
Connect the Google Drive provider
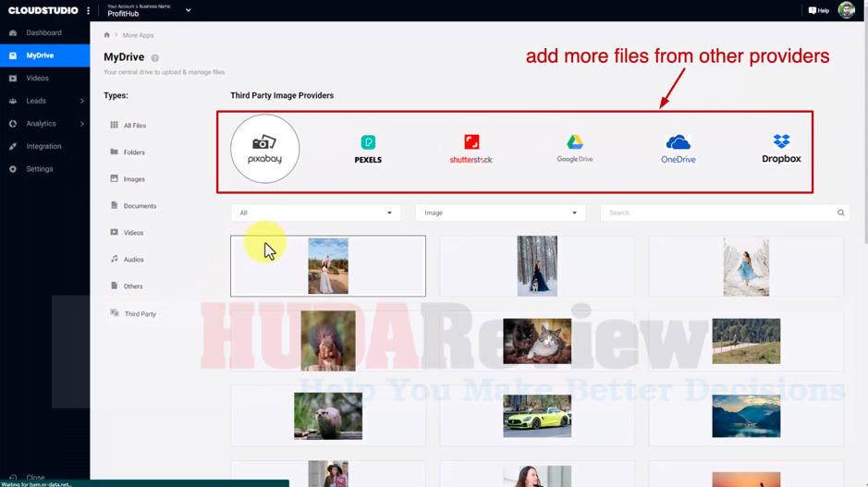click(575, 149)
